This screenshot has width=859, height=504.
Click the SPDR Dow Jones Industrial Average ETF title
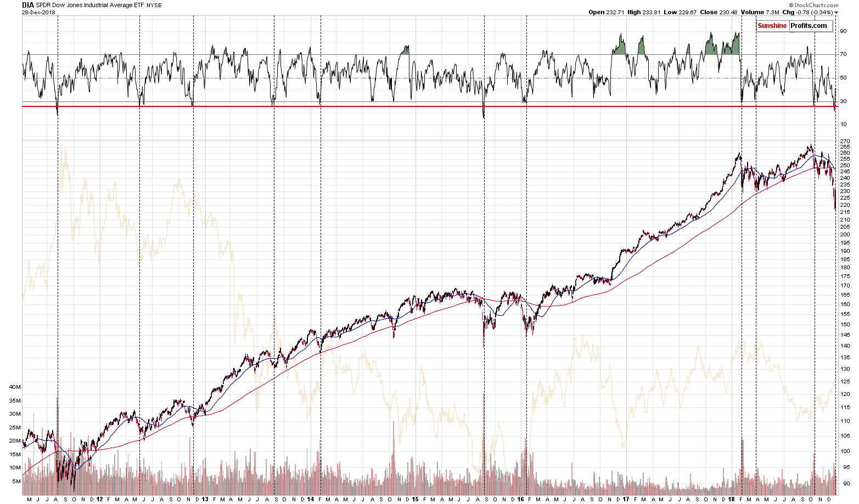click(89, 5)
